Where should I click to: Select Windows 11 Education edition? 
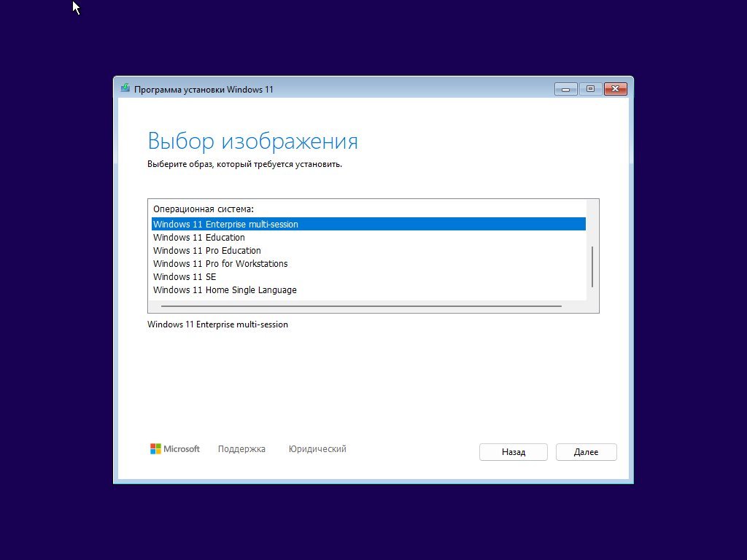(368, 237)
